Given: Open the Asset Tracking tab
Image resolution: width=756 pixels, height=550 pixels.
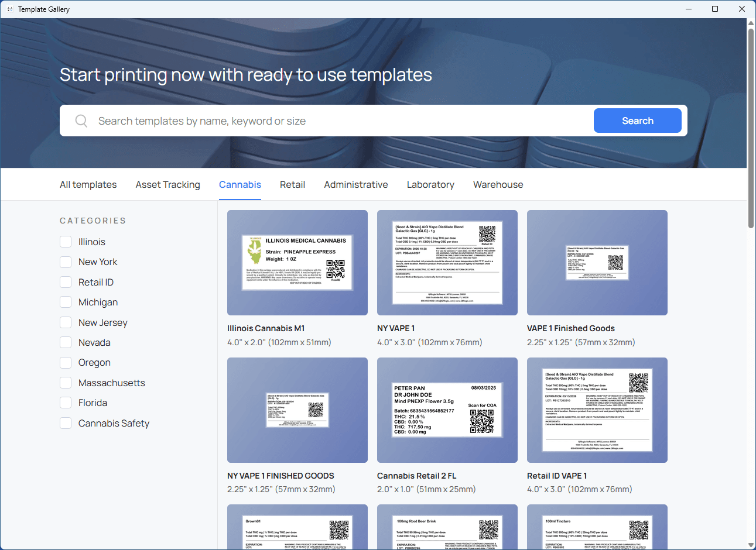Looking at the screenshot, I should (167, 184).
